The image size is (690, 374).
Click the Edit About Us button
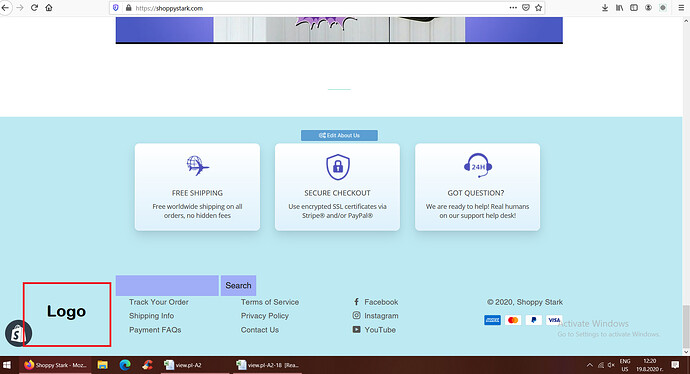point(339,136)
